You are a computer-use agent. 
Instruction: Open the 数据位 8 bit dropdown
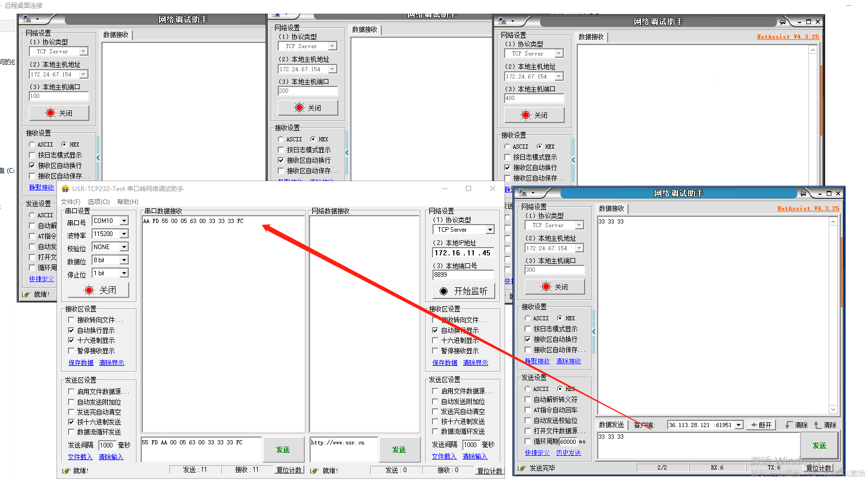pyautogui.click(x=124, y=260)
